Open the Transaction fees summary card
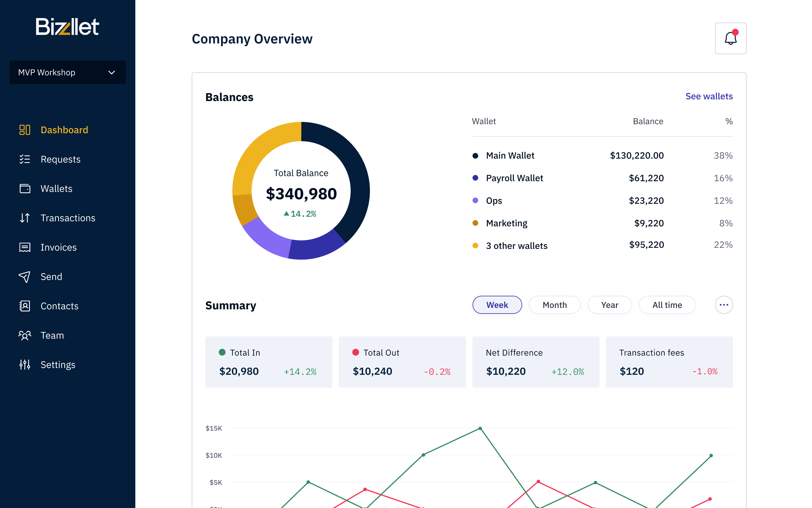Screen dimensions: 812x508 click(669, 362)
